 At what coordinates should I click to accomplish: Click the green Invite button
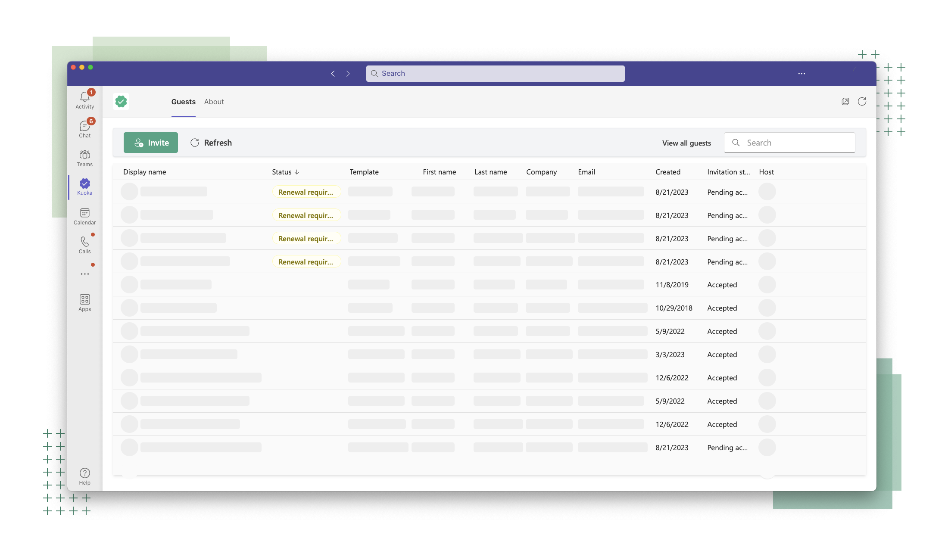coord(151,143)
